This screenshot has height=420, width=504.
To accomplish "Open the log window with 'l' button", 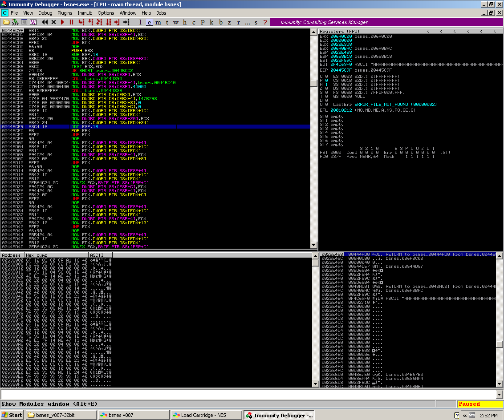I will click(140, 22).
